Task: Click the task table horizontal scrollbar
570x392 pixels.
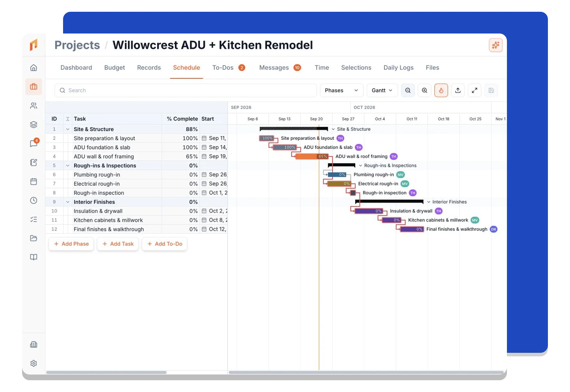Action: pyautogui.click(x=106, y=372)
